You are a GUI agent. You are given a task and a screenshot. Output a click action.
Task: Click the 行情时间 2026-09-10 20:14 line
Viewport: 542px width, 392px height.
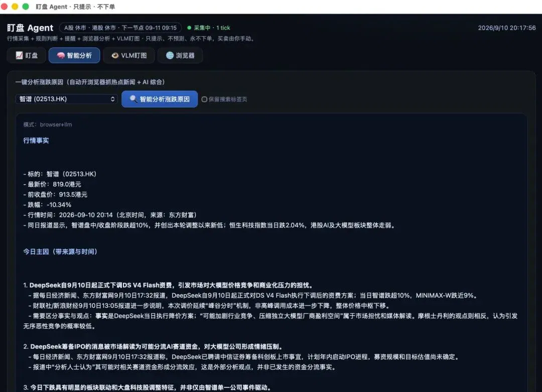[x=110, y=215]
